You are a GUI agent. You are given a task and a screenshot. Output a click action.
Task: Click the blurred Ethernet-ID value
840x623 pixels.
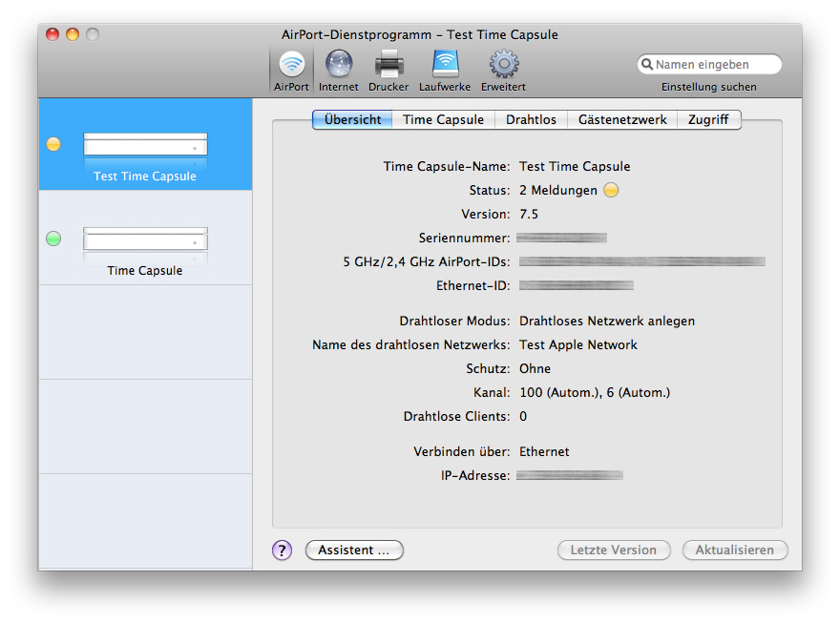coord(577,285)
